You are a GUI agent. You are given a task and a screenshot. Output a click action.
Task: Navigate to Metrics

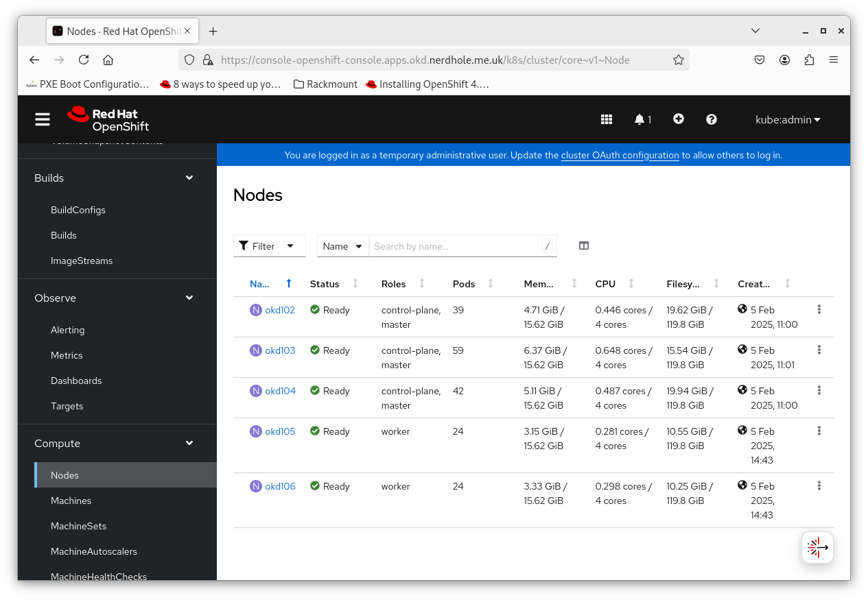pos(67,355)
